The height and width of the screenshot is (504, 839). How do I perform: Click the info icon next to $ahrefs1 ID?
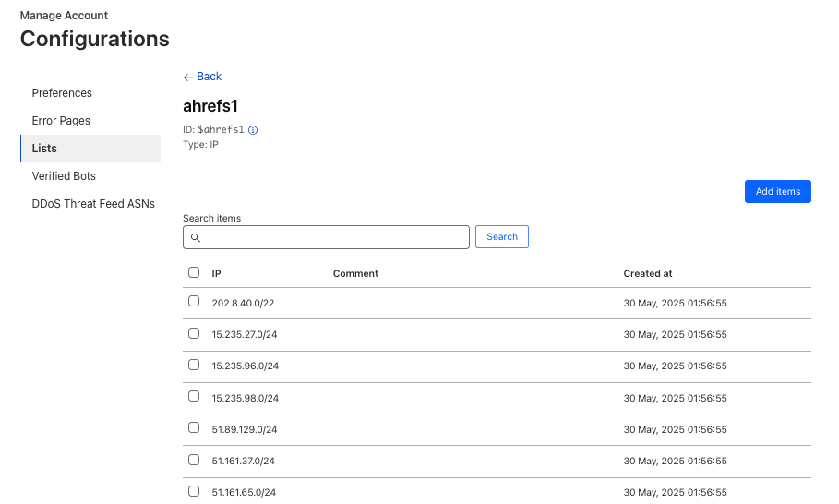click(253, 130)
